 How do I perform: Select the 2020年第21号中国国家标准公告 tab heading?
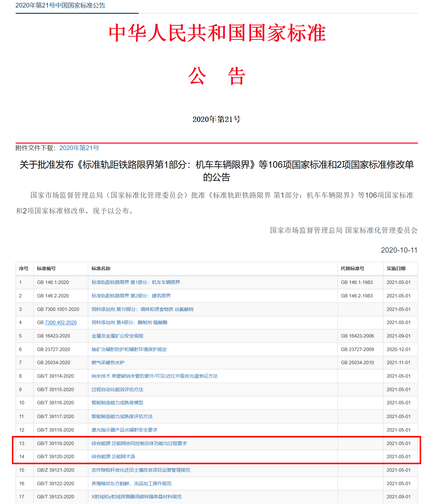(60, 6)
